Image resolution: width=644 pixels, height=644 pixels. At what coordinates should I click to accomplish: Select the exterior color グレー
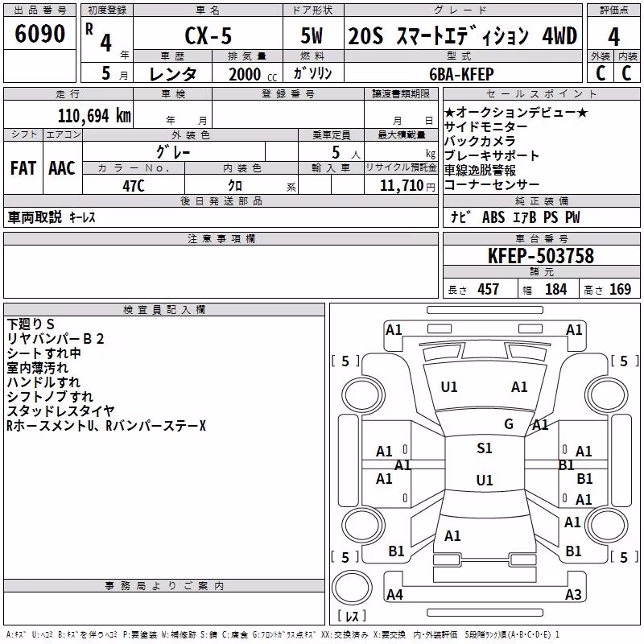point(173,152)
